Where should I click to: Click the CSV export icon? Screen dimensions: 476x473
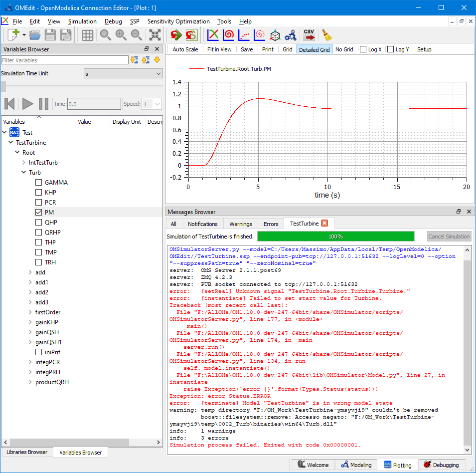point(309,35)
